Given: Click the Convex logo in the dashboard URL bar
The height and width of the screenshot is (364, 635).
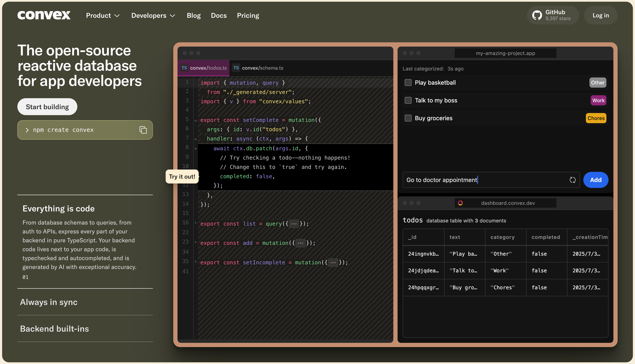Looking at the screenshot, I should pyautogui.click(x=460, y=203).
